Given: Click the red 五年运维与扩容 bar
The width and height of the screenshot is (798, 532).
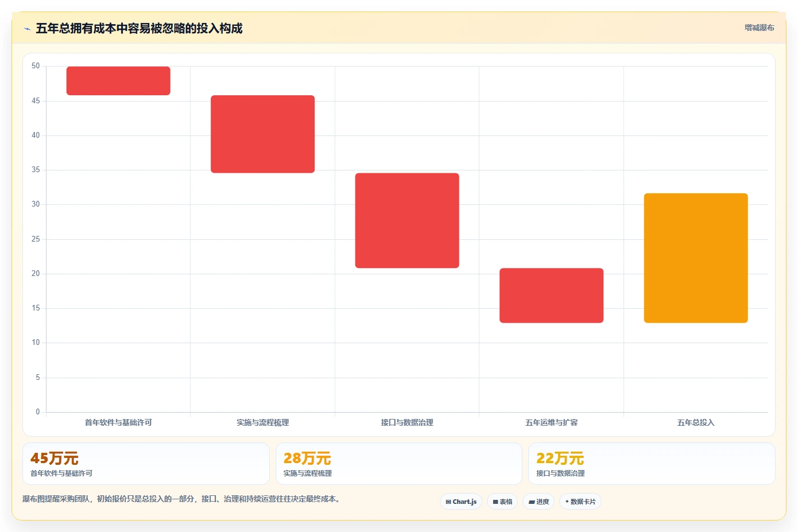Looking at the screenshot, I should (552, 296).
